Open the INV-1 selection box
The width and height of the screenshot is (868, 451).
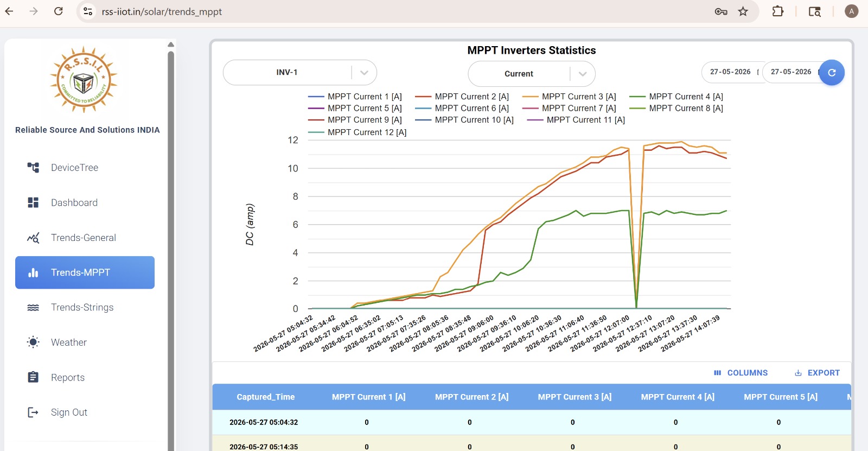(300, 73)
